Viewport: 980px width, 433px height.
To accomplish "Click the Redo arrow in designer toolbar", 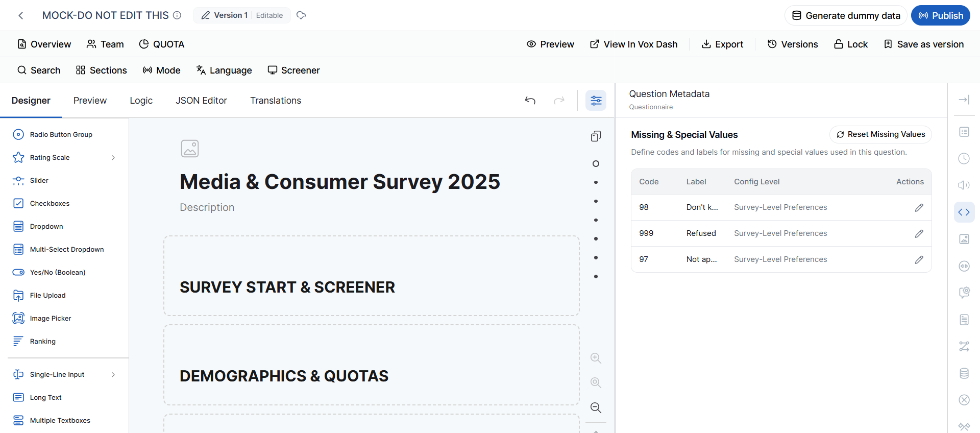I will point(559,101).
